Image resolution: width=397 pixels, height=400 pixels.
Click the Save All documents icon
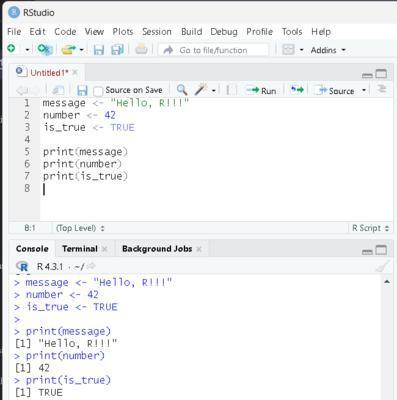click(x=117, y=50)
